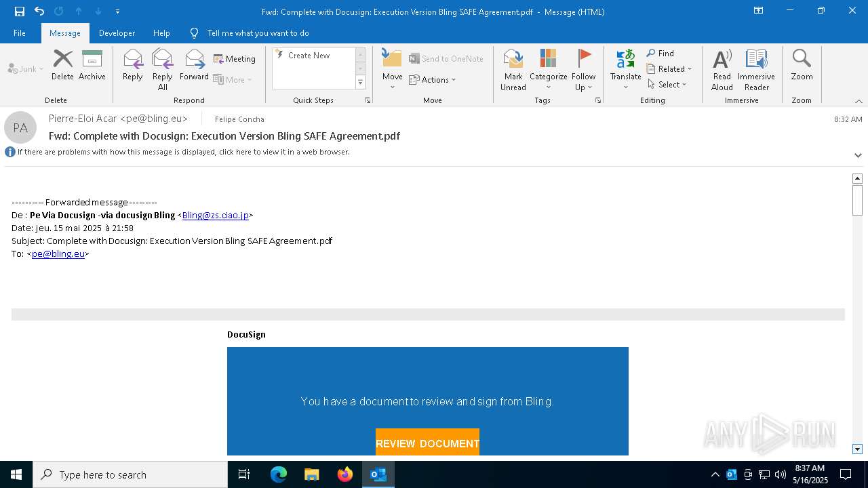Open Immersive Reader
The image size is (868, 488).
point(756,69)
